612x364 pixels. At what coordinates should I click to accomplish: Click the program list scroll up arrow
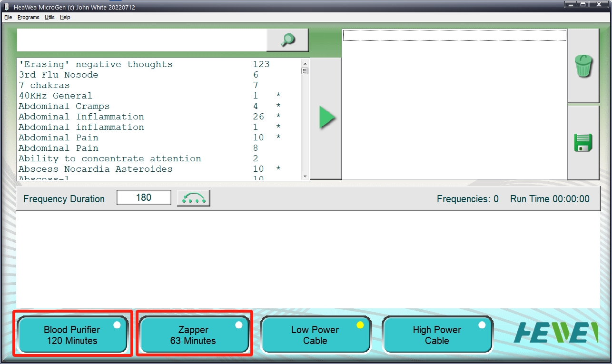click(305, 63)
